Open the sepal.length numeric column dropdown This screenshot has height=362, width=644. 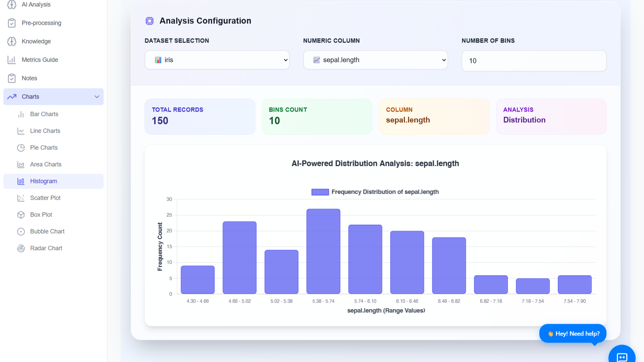tap(375, 60)
